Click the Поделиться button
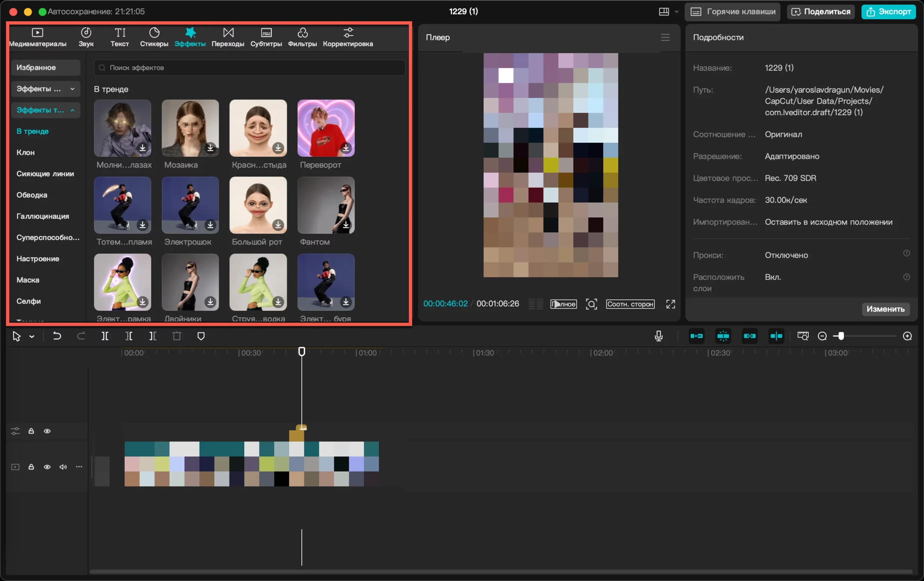Screen dimensions: 924x581 pyautogui.click(x=821, y=12)
